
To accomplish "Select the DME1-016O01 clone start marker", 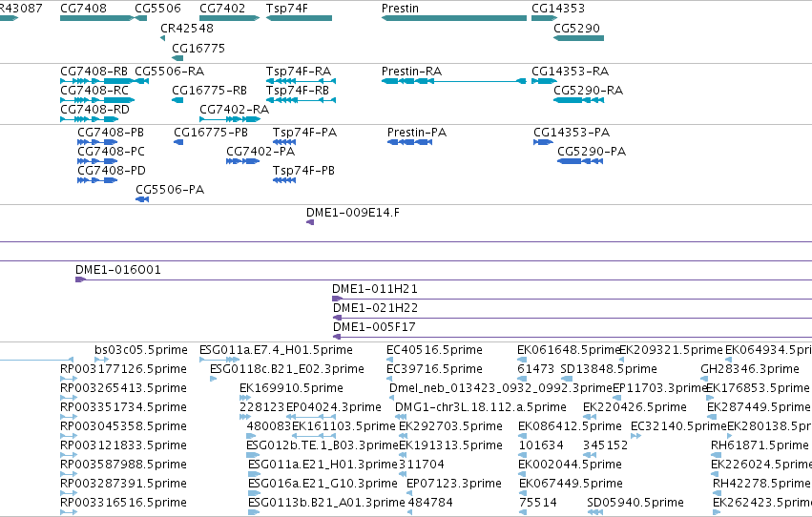I will (x=80, y=280).
